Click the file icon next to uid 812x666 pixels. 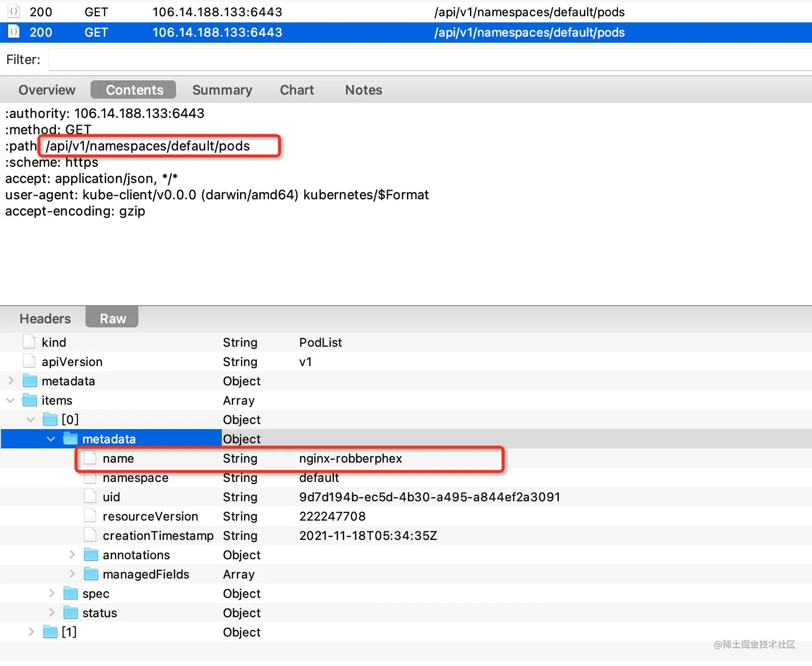click(91, 496)
